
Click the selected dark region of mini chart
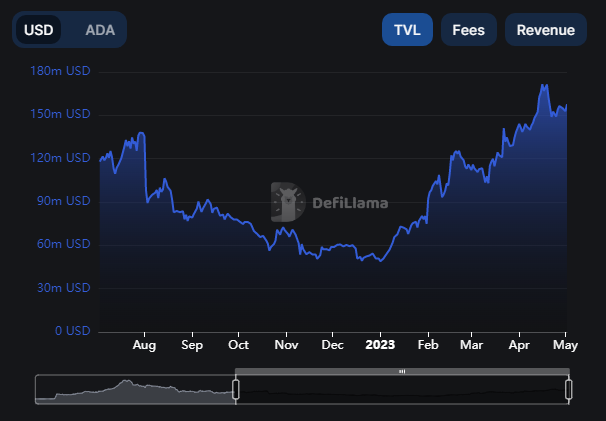[x=402, y=389]
